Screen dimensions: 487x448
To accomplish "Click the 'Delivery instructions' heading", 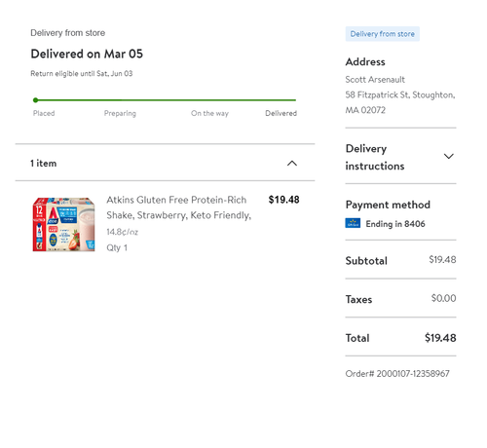I will (x=375, y=157).
